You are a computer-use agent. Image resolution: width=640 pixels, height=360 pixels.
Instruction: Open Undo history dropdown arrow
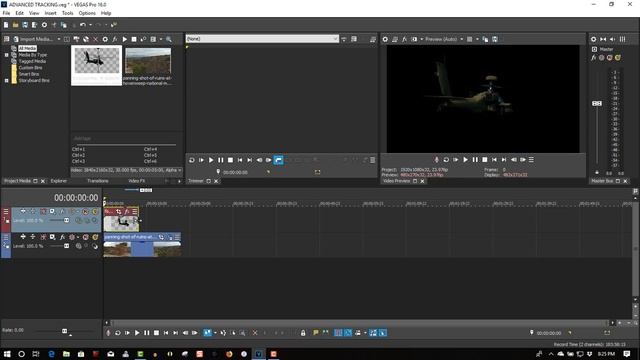[90, 25]
